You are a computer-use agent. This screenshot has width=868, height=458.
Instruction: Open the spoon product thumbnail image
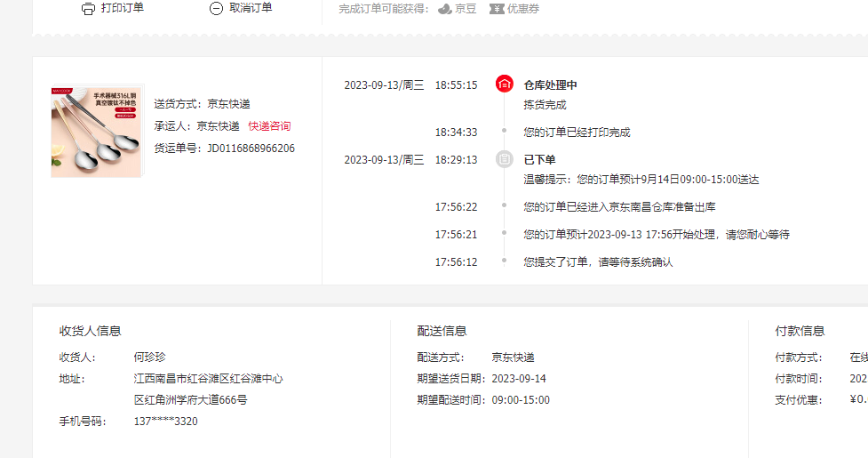click(x=96, y=131)
